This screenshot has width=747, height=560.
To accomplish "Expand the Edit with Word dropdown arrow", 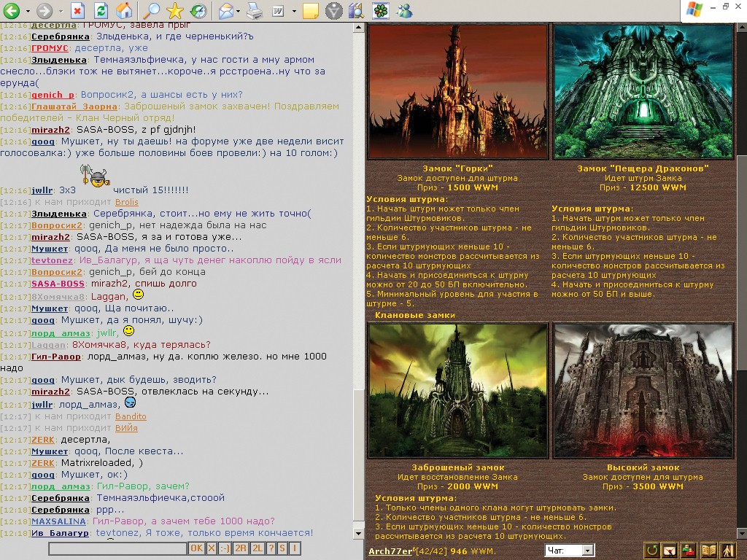I will pos(294,10).
